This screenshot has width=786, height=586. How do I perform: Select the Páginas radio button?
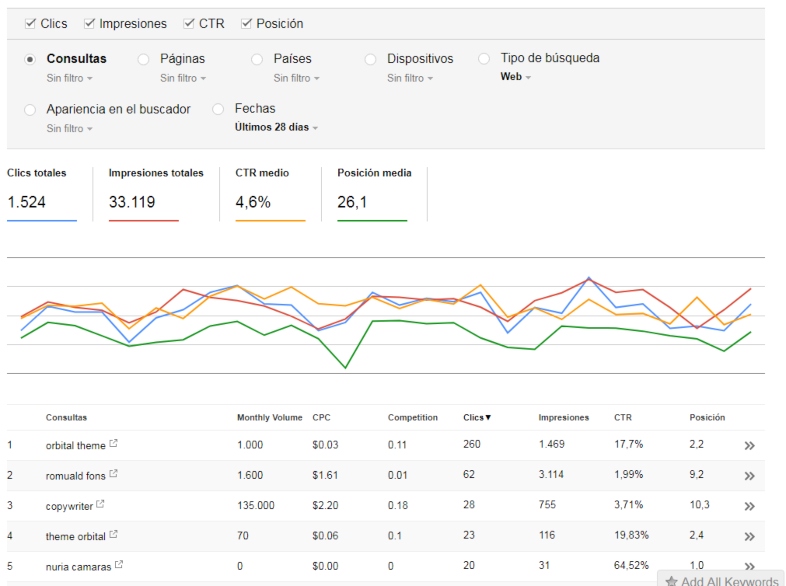(143, 59)
